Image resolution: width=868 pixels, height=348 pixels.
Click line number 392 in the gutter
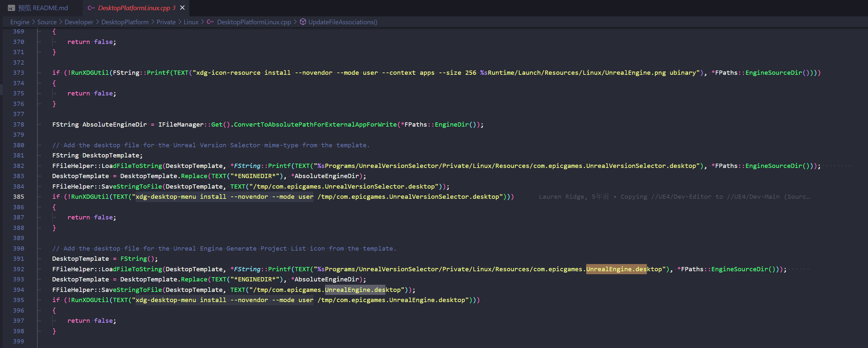[x=18, y=269]
